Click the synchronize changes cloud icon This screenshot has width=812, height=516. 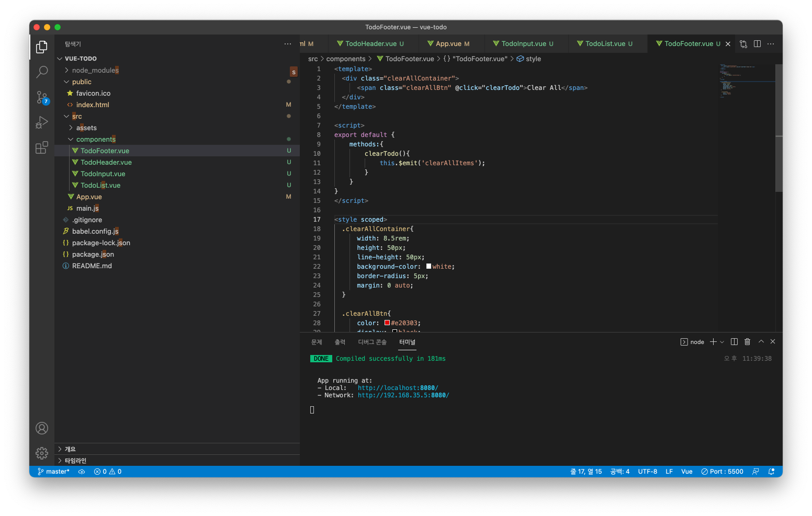coord(82,472)
